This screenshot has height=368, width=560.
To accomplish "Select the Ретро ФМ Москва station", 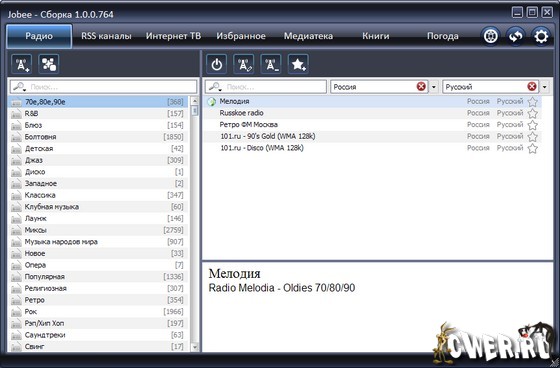I will [372, 125].
